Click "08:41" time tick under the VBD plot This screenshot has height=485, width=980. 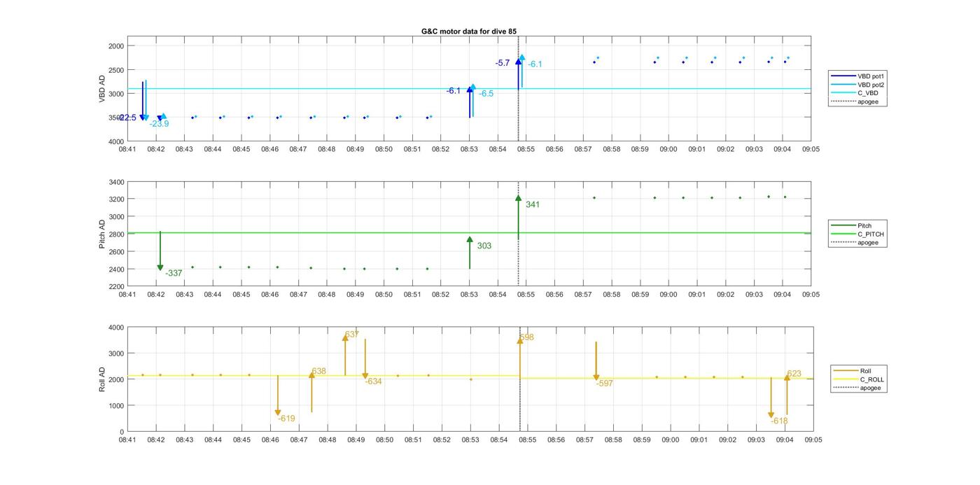click(x=127, y=149)
